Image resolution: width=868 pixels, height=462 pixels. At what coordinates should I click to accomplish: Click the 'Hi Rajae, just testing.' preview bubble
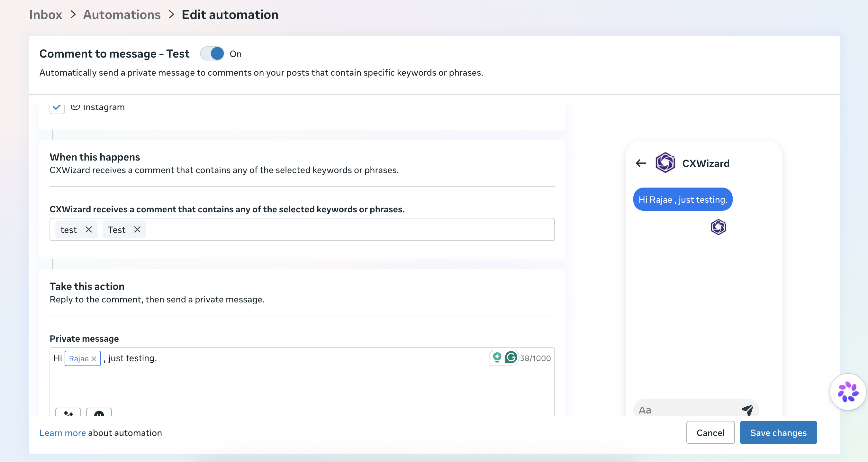click(x=683, y=199)
